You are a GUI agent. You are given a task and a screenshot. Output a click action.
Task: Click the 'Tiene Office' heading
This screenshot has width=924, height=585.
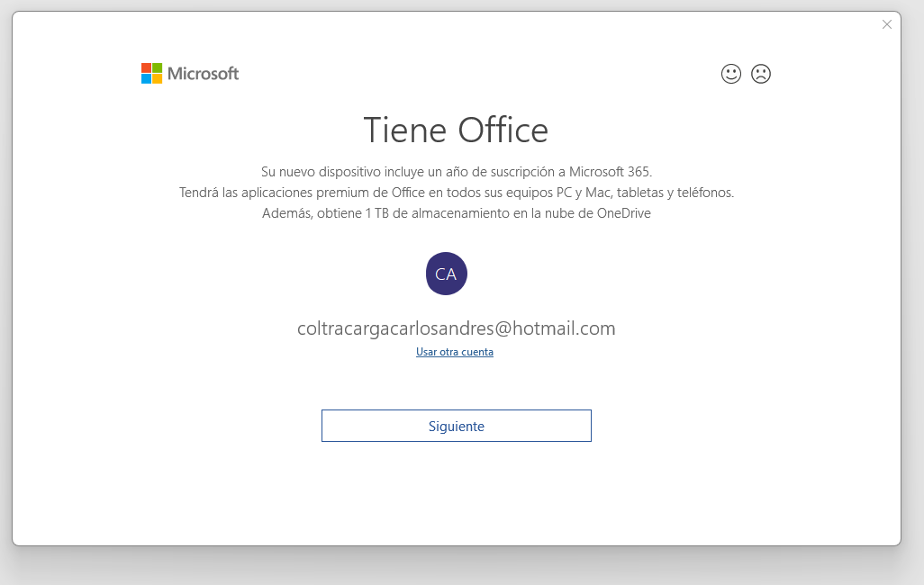click(456, 130)
